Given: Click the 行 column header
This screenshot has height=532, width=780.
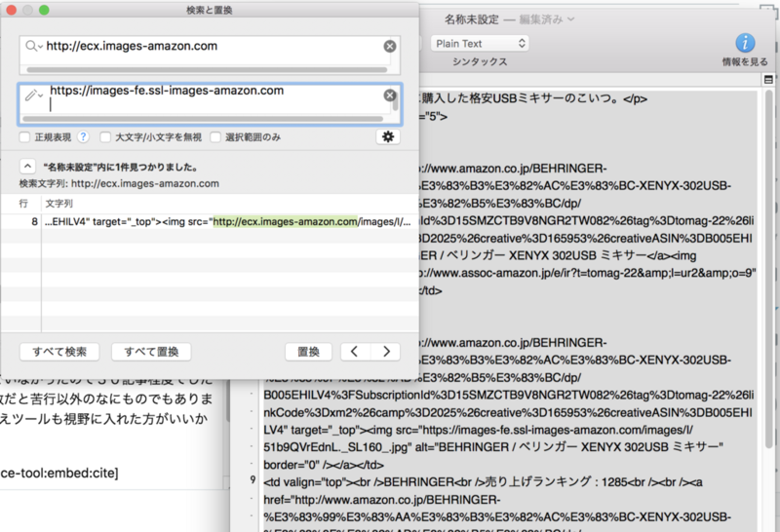Looking at the screenshot, I should pyautogui.click(x=23, y=204).
